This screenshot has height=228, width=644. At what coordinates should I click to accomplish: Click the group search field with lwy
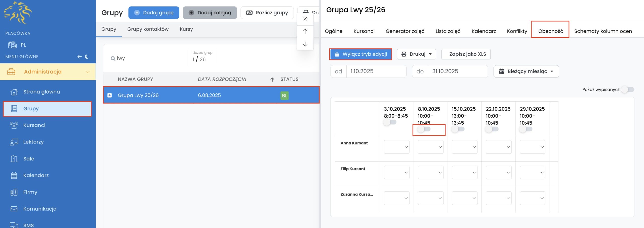[148, 58]
